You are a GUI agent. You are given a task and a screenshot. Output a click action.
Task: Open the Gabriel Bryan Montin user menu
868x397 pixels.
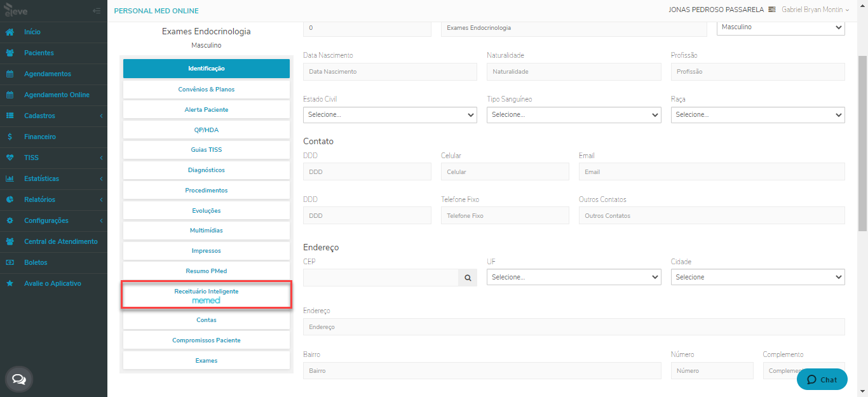(815, 10)
